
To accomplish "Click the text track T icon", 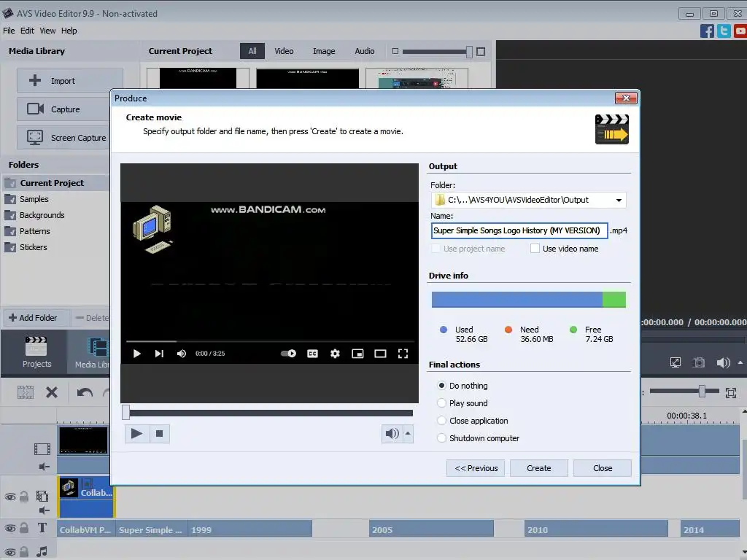I will click(x=42, y=528).
